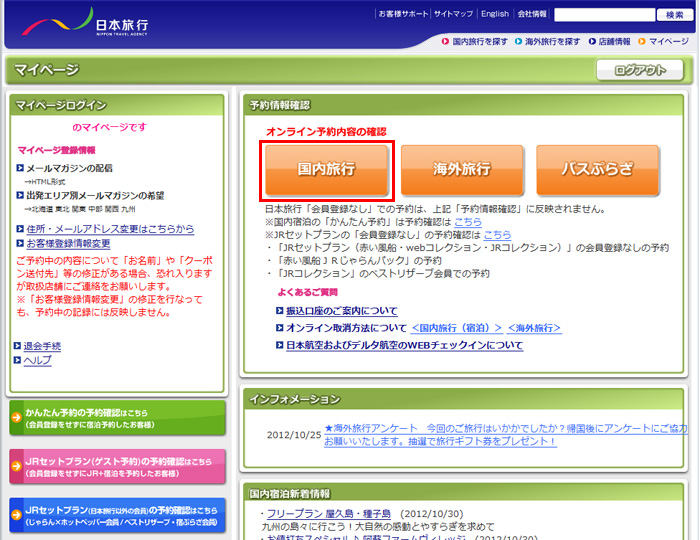Select 出発エリア別メールマガジンの希望 text

95,195
